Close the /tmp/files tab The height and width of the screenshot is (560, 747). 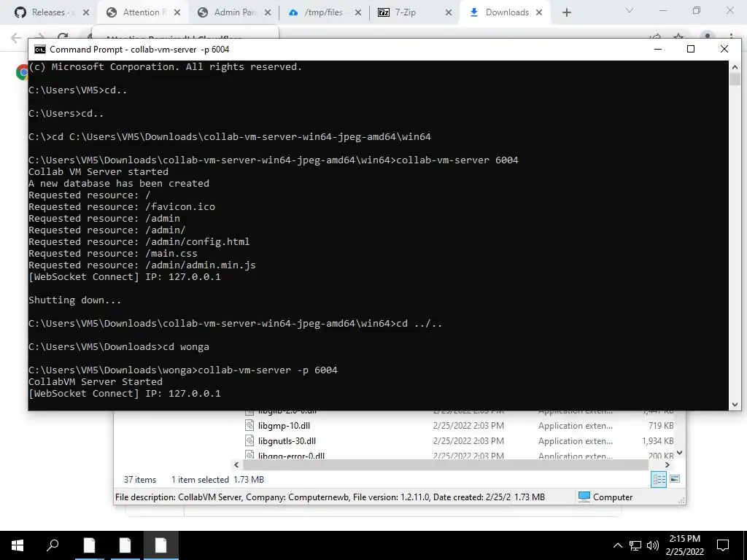pyautogui.click(x=358, y=12)
